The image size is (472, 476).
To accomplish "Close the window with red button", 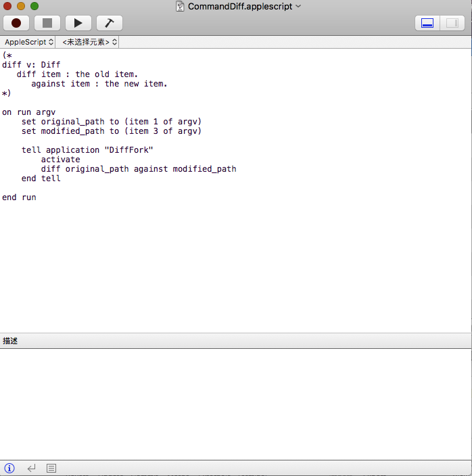I will [7, 6].
